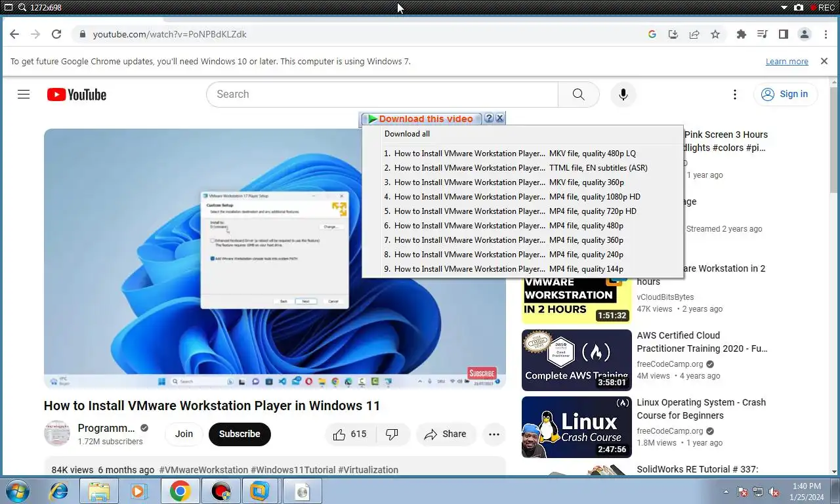Open help question mark on download bar
The image size is (840, 504).
[489, 119]
